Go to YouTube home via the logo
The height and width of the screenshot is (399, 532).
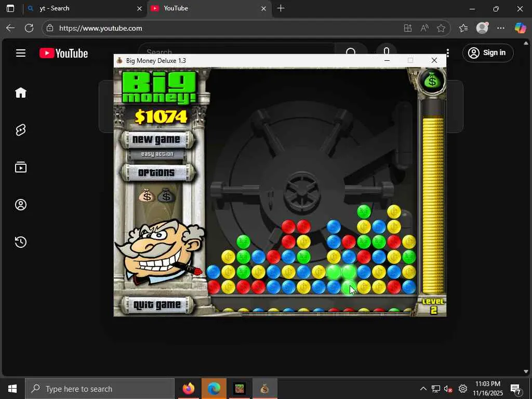click(63, 54)
